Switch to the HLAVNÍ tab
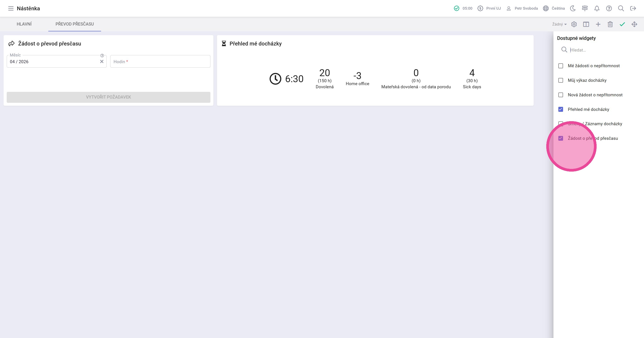Screen dimensions: 644x338 tap(24, 24)
